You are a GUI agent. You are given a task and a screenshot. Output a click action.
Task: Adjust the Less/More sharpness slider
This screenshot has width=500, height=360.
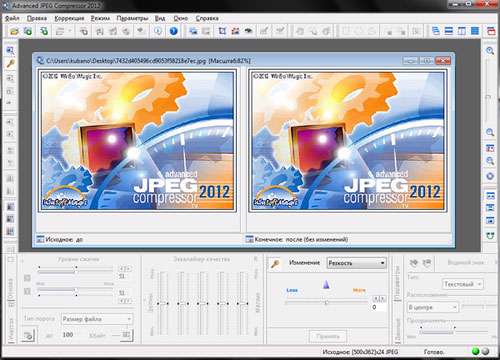[326, 303]
